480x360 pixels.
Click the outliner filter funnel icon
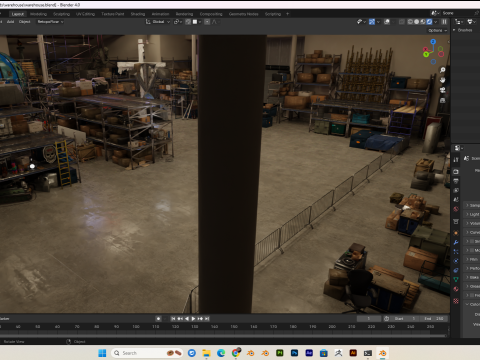point(470,22)
